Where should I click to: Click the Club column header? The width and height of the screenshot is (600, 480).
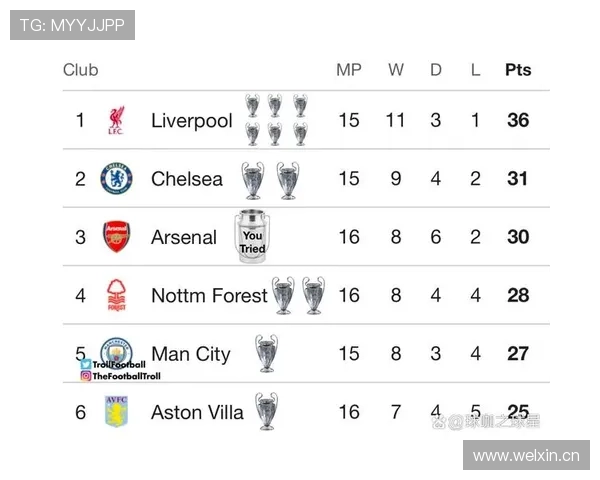(x=81, y=70)
